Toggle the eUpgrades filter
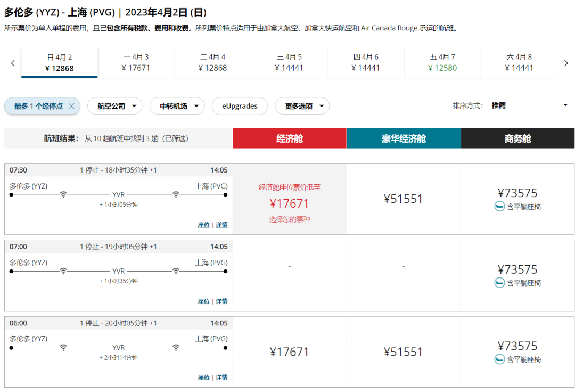This screenshot has height=392, width=575. (240, 106)
